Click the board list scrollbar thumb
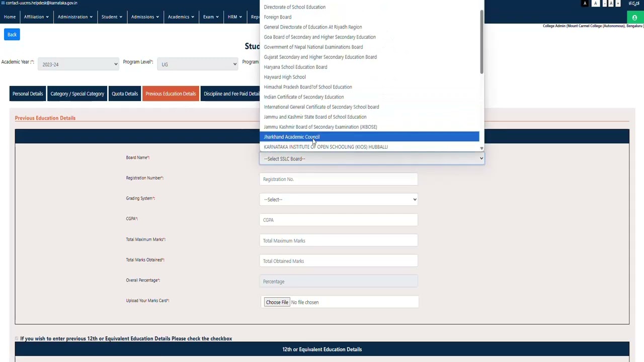644x362 pixels. [x=481, y=42]
